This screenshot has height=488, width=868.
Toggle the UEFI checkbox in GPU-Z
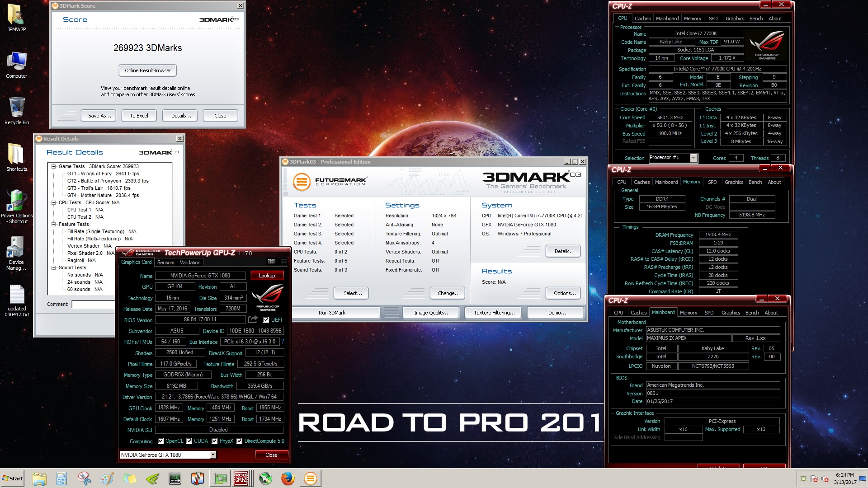[266, 320]
